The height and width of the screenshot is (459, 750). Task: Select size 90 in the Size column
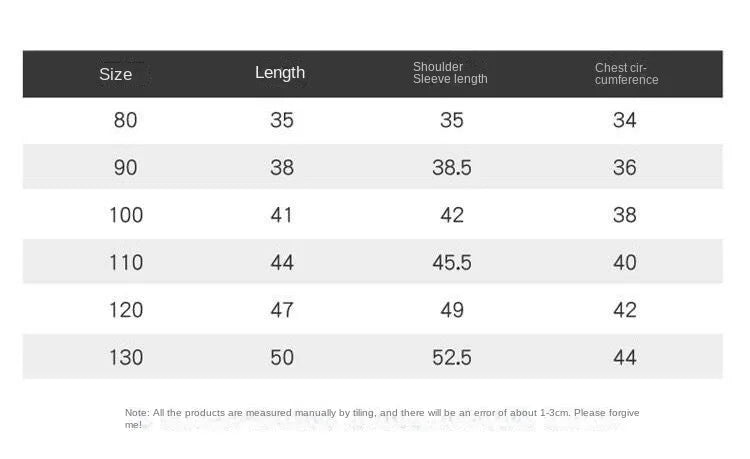(x=125, y=167)
